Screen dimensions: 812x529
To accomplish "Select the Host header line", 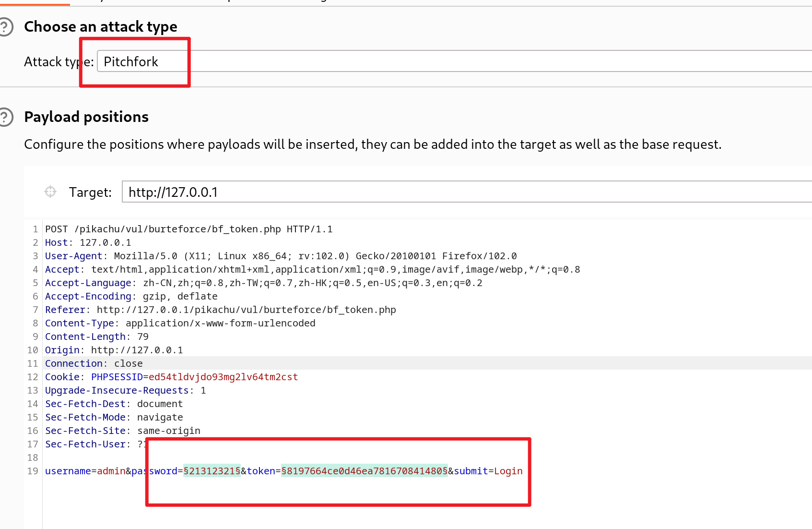I will point(88,242).
